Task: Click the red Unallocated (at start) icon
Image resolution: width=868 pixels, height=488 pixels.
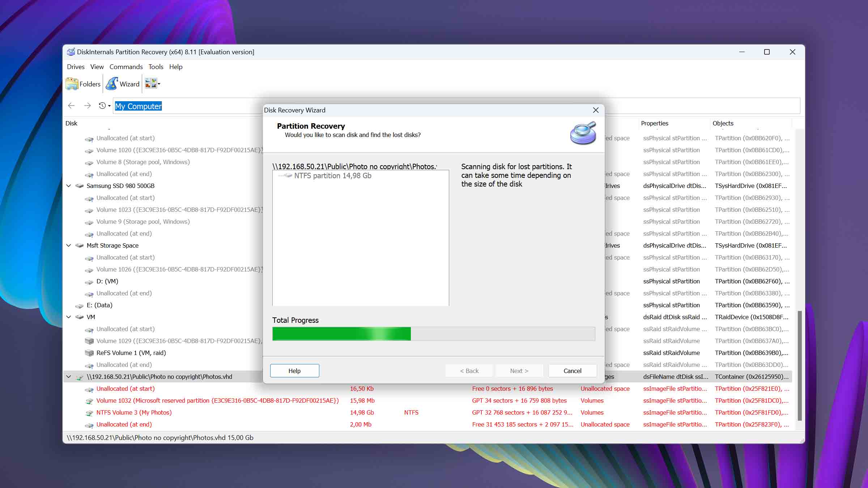Action: point(89,389)
